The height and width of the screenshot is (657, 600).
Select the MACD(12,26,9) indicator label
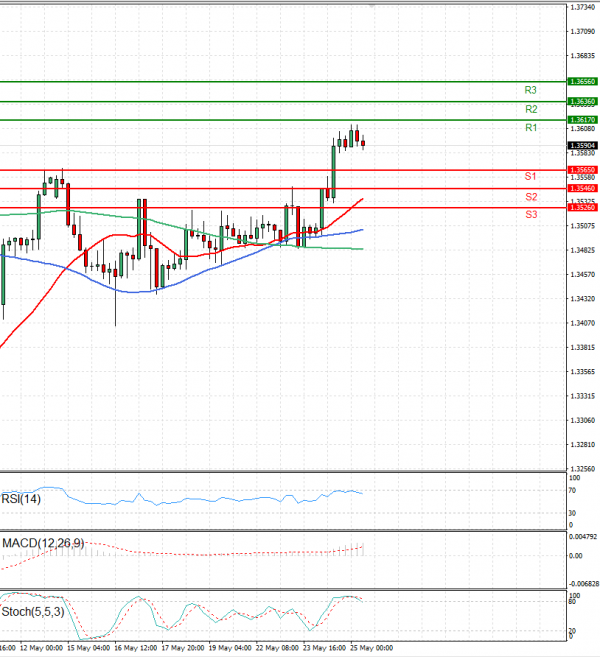click(43, 543)
